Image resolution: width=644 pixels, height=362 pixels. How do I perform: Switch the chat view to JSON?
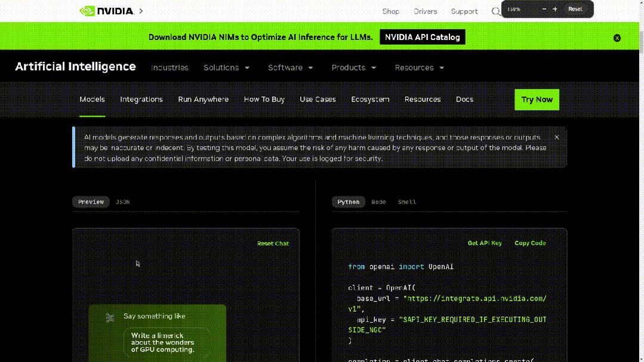pos(122,202)
